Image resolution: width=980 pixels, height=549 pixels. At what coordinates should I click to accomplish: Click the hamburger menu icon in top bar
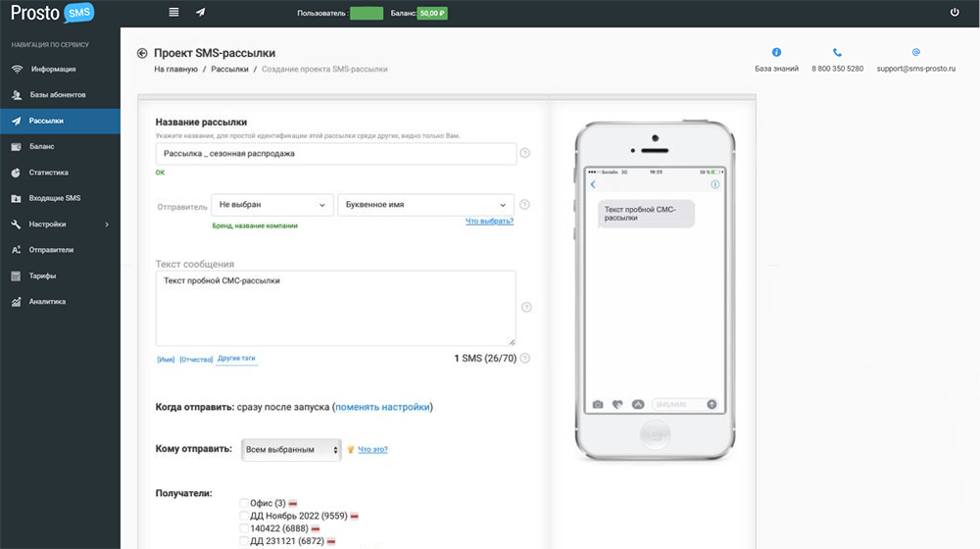173,13
